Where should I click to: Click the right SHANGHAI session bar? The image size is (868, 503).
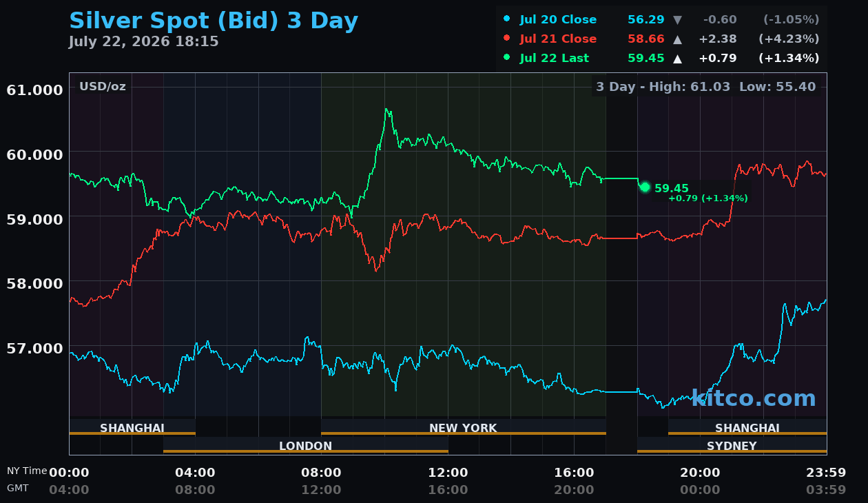click(747, 427)
